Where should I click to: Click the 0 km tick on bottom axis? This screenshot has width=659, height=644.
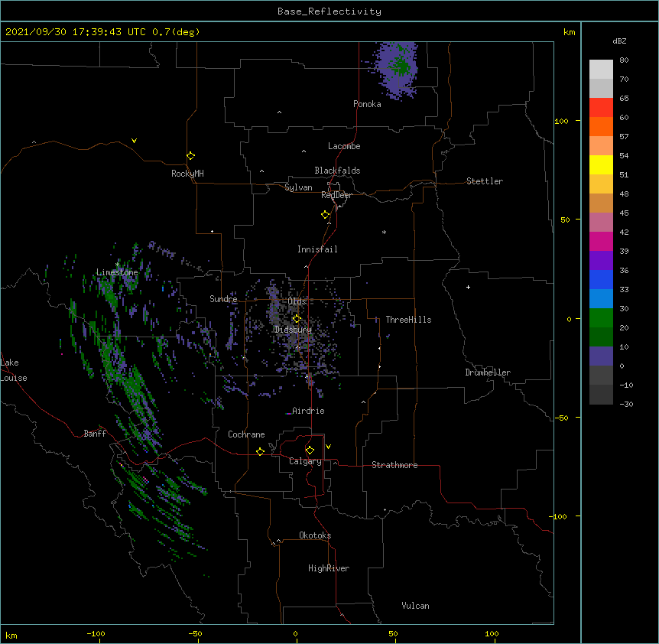295,633
